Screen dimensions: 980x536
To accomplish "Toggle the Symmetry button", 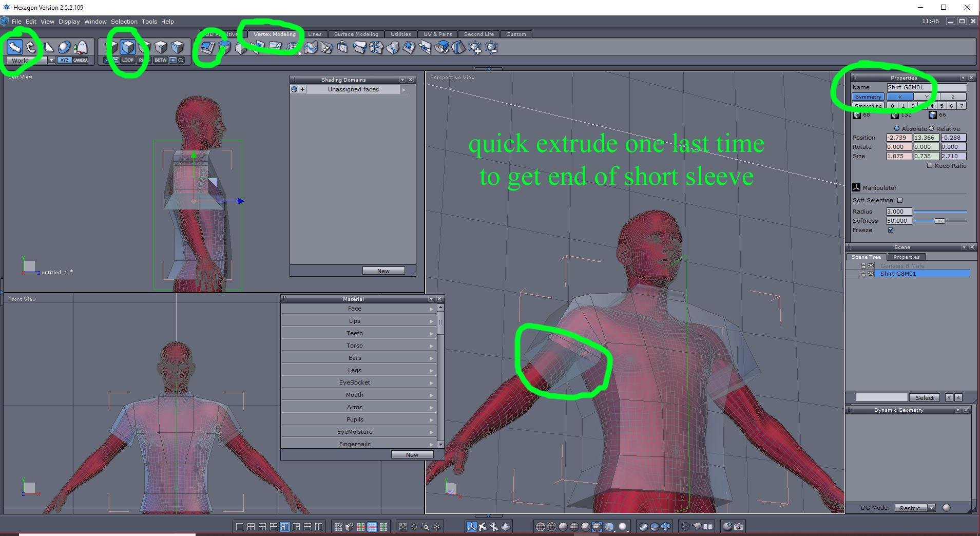I will coord(868,97).
